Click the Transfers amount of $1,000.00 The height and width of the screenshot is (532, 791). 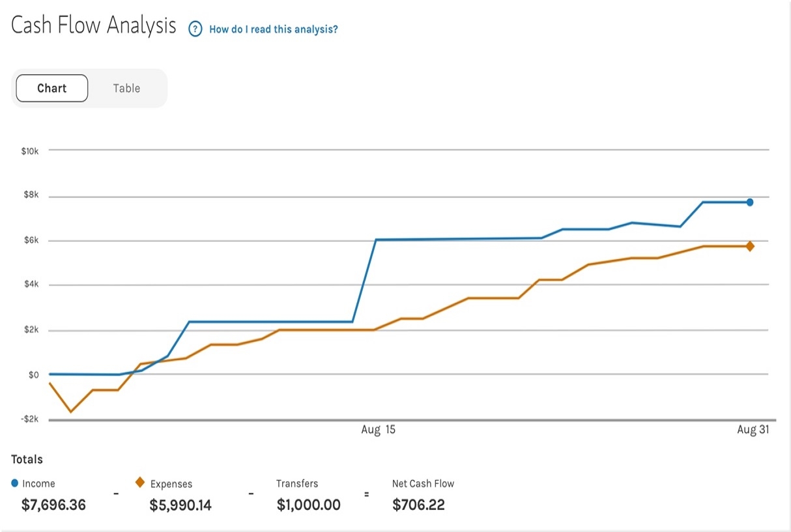coord(308,505)
